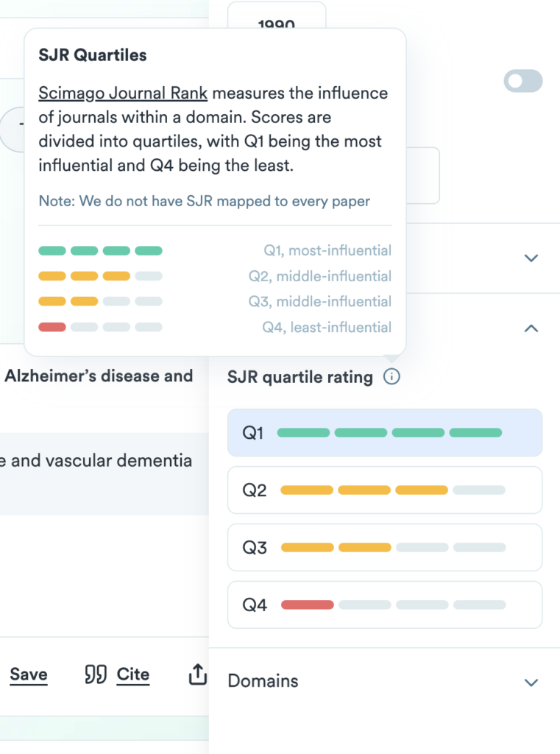
Task: Click the share/export icon next to Cite
Action: pyautogui.click(x=197, y=674)
